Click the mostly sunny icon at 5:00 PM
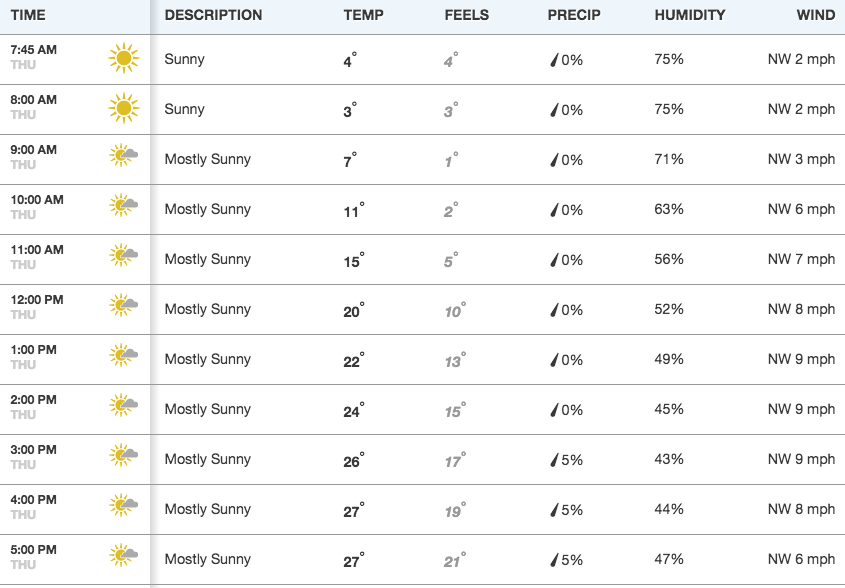 pyautogui.click(x=123, y=555)
